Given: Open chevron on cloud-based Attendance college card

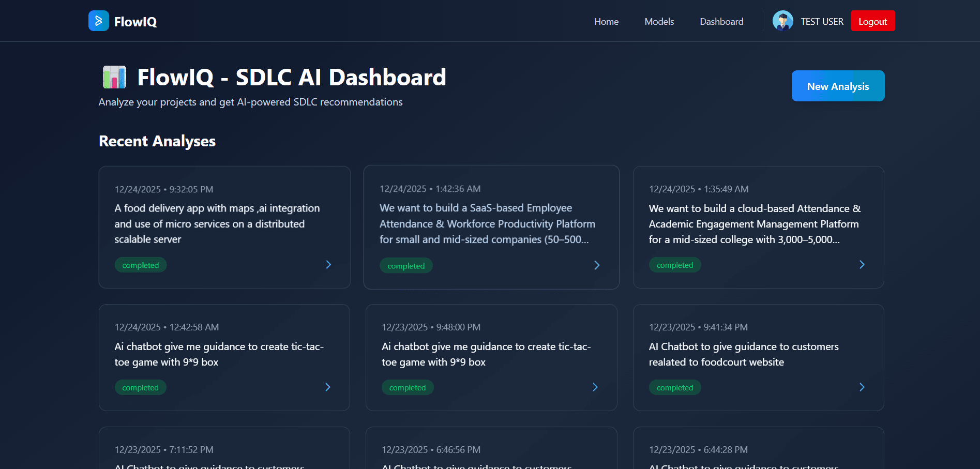Looking at the screenshot, I should pyautogui.click(x=862, y=265).
